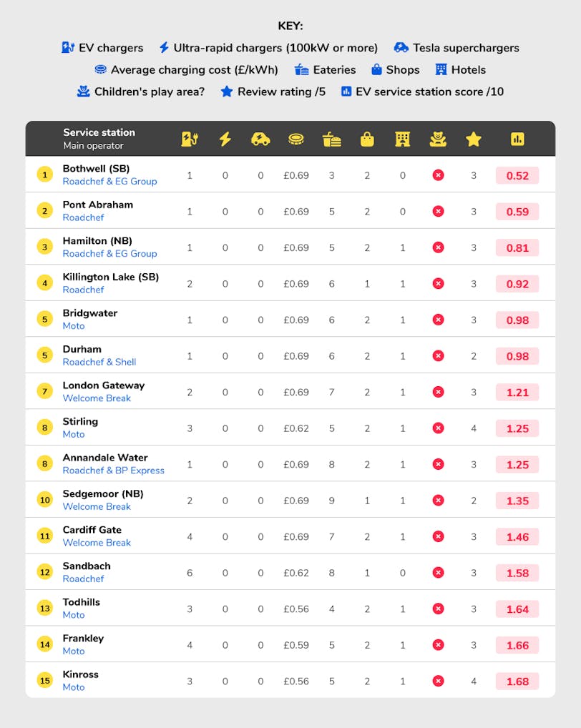Click the hotels building header icon
Viewport: 581px width, 728px height.
(403, 139)
